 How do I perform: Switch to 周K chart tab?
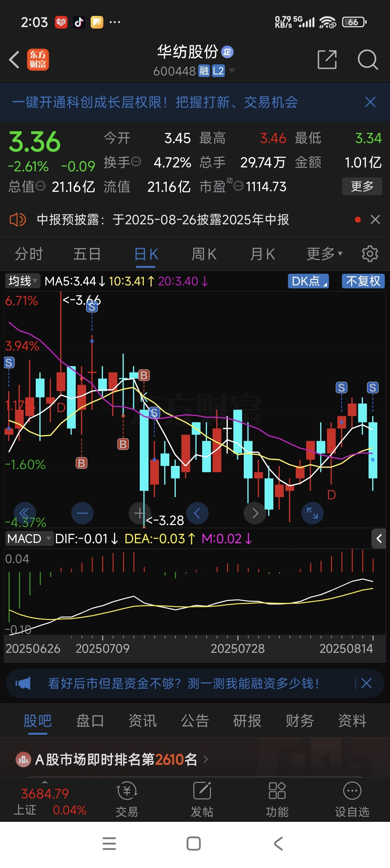(x=204, y=254)
